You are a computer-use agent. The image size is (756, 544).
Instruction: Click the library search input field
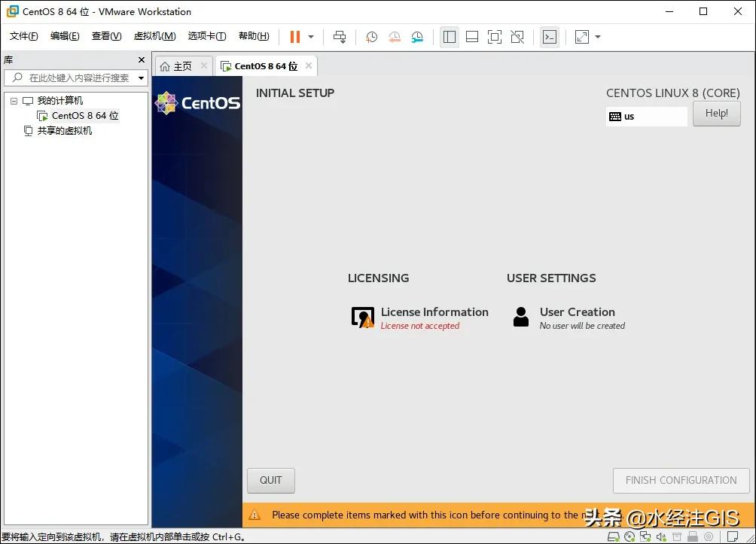tap(75, 77)
